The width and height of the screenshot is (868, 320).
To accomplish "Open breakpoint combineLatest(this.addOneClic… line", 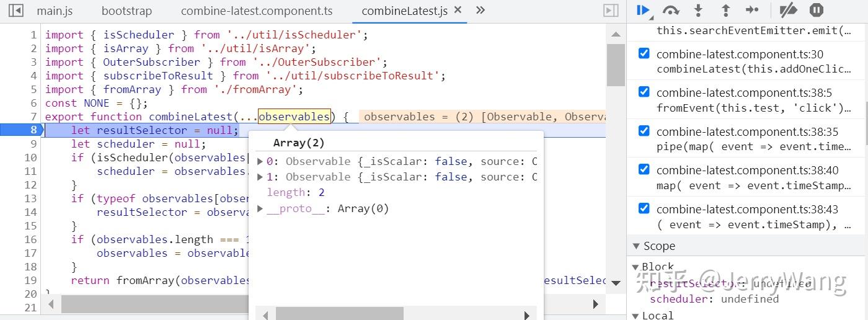I will click(753, 69).
